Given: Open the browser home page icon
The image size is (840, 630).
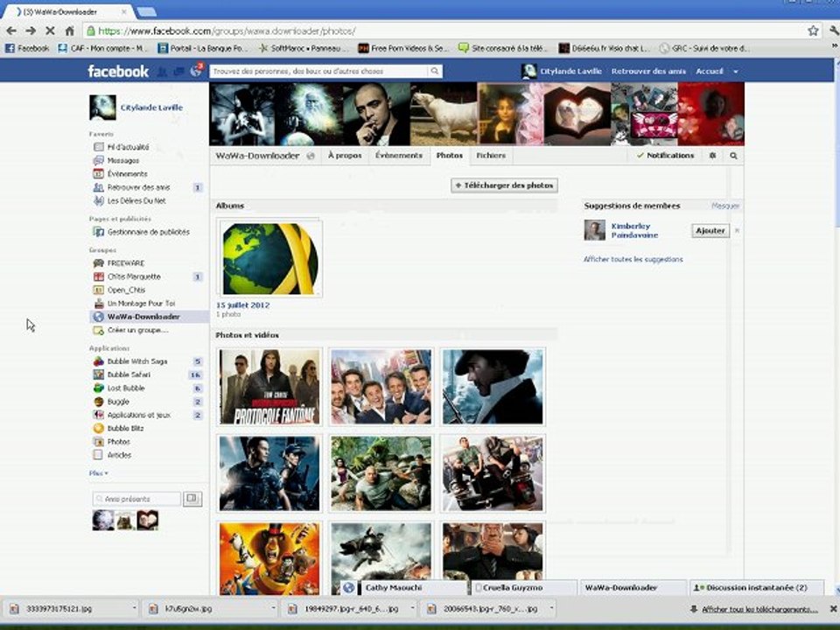Looking at the screenshot, I should point(70,31).
